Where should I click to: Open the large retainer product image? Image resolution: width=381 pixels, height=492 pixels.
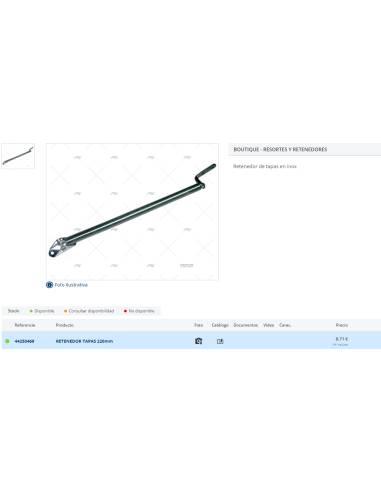132,212
